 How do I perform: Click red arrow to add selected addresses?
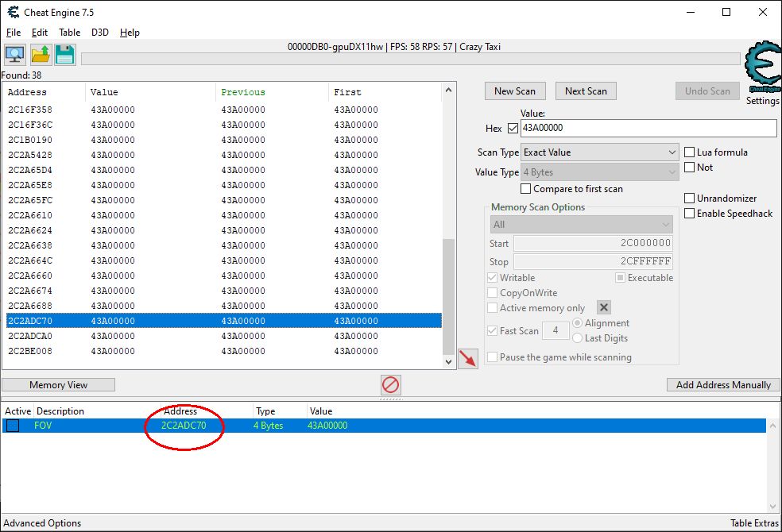pos(468,359)
